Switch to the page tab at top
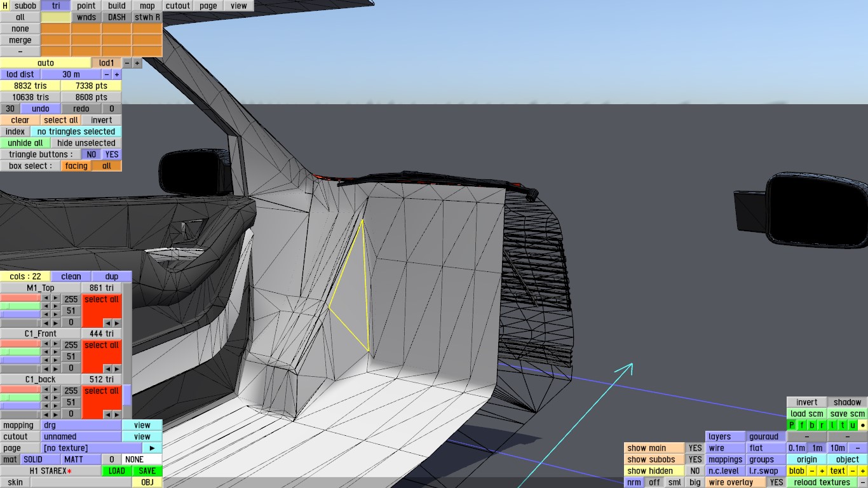 tap(208, 6)
